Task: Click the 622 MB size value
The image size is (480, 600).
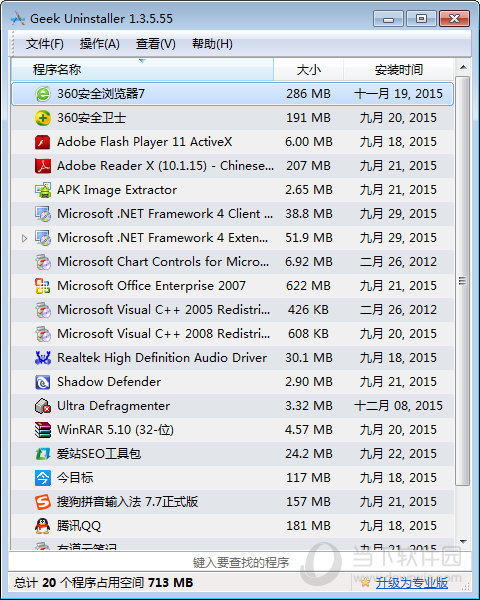Action: click(x=308, y=286)
